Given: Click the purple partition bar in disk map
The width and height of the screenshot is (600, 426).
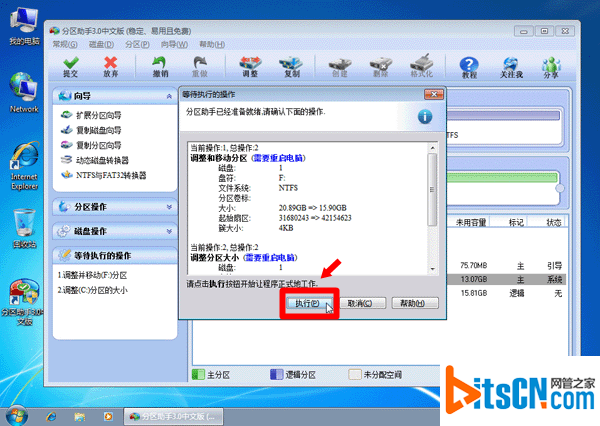Looking at the screenshot, I should (x=503, y=116).
